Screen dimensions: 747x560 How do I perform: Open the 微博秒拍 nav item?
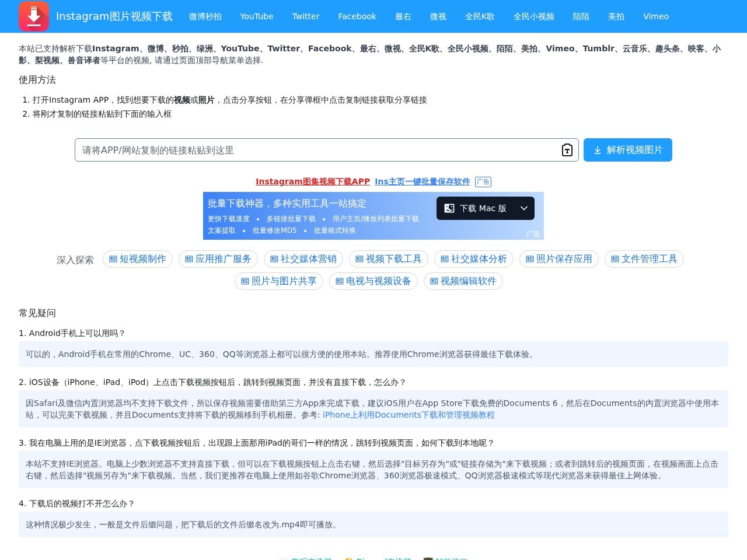coord(205,16)
